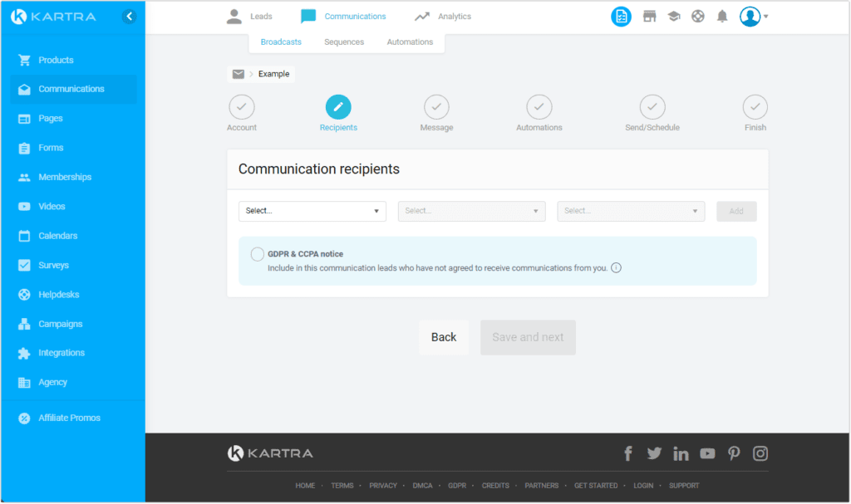Click the Kartra logo in the sidebar

tap(53, 17)
